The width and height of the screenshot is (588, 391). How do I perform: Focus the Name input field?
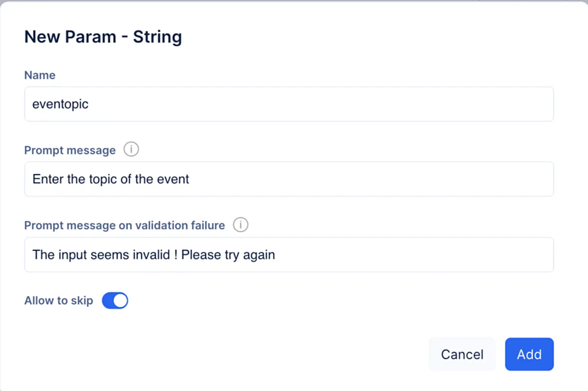[288, 104]
